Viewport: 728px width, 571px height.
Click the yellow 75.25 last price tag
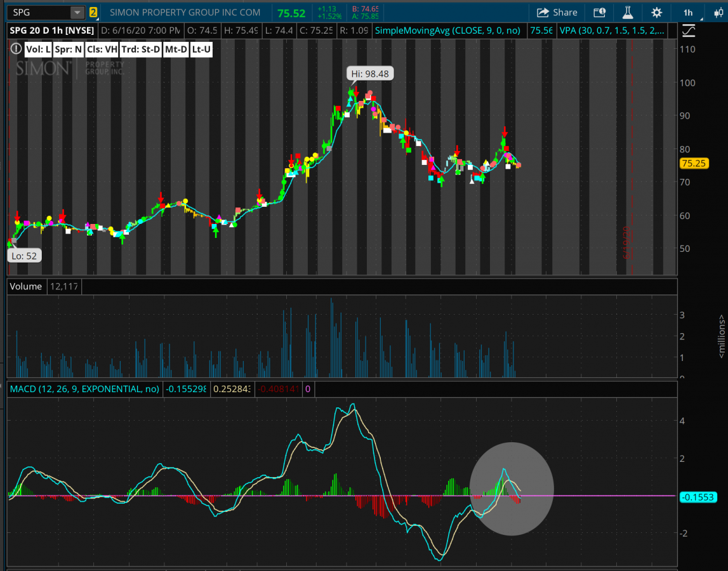pos(694,164)
